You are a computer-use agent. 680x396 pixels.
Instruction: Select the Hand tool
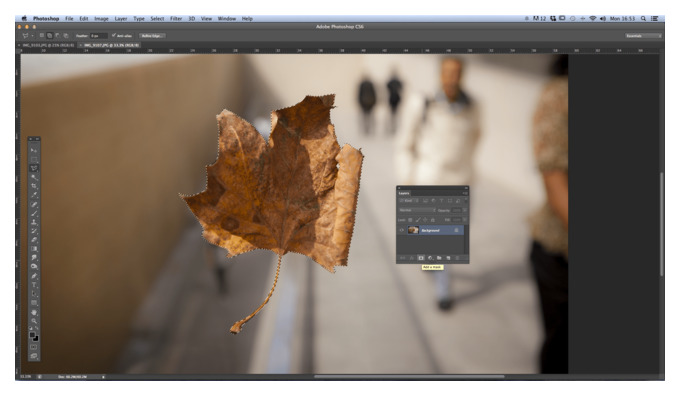(x=34, y=312)
